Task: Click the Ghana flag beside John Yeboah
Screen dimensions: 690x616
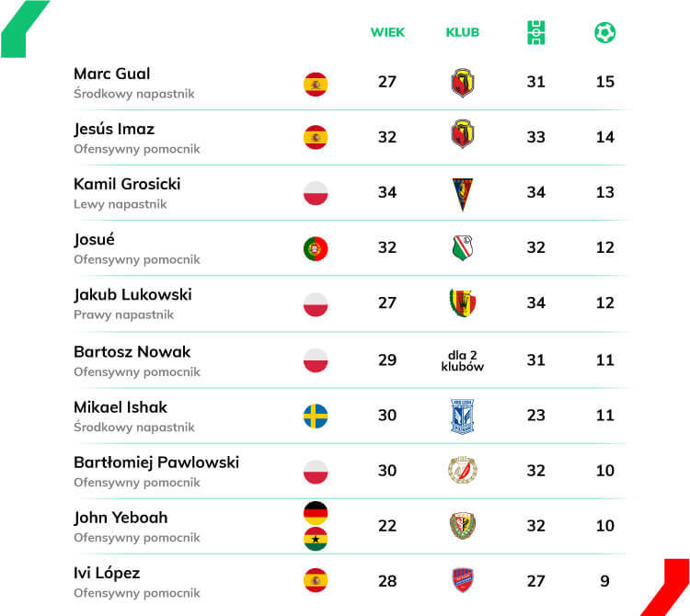Action: point(316,539)
